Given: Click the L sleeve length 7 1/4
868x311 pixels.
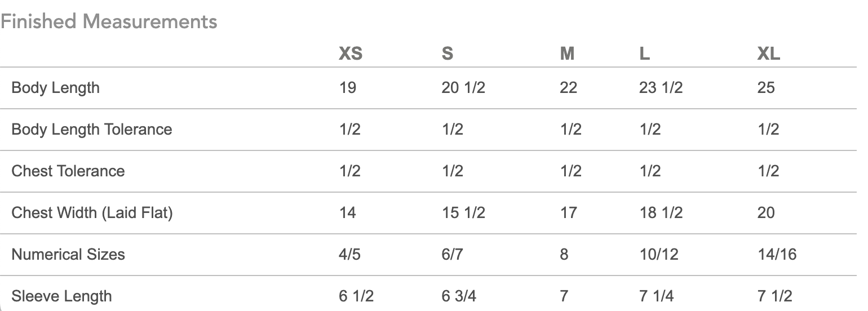Looking at the screenshot, I should [x=656, y=296].
